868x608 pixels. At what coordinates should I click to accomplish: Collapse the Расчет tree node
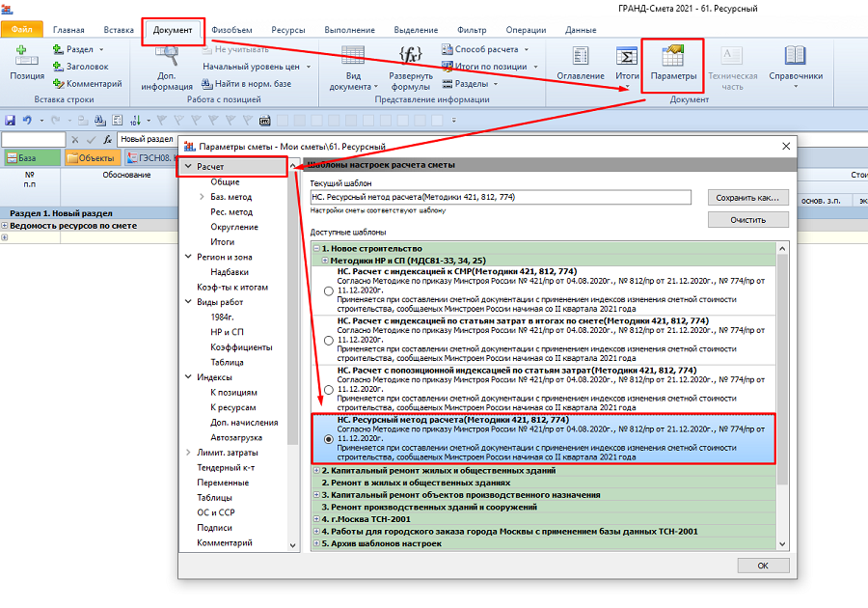tap(188, 166)
